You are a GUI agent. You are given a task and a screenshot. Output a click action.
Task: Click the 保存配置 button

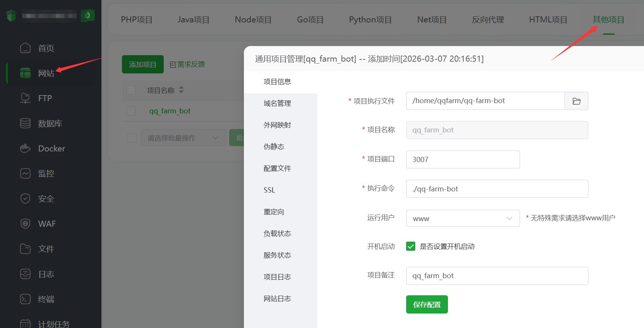pyautogui.click(x=427, y=304)
